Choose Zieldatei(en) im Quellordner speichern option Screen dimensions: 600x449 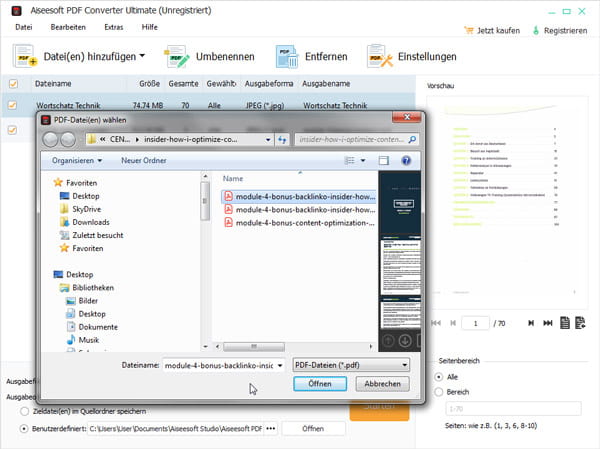24,411
